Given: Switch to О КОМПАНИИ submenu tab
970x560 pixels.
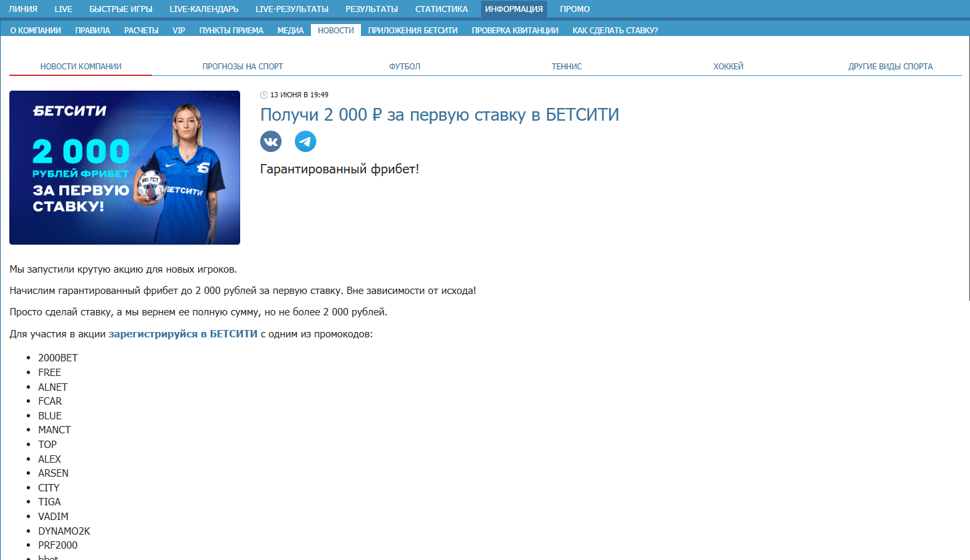Looking at the screenshot, I should 36,30.
